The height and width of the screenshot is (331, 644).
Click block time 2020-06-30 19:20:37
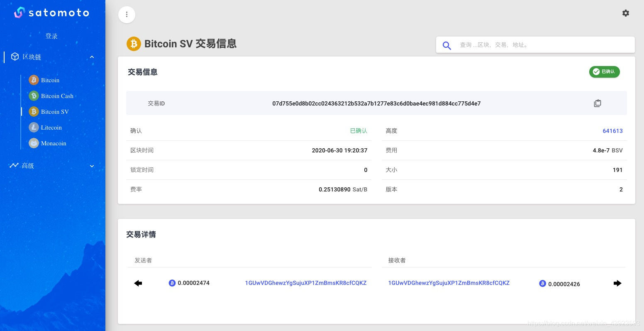(339, 150)
